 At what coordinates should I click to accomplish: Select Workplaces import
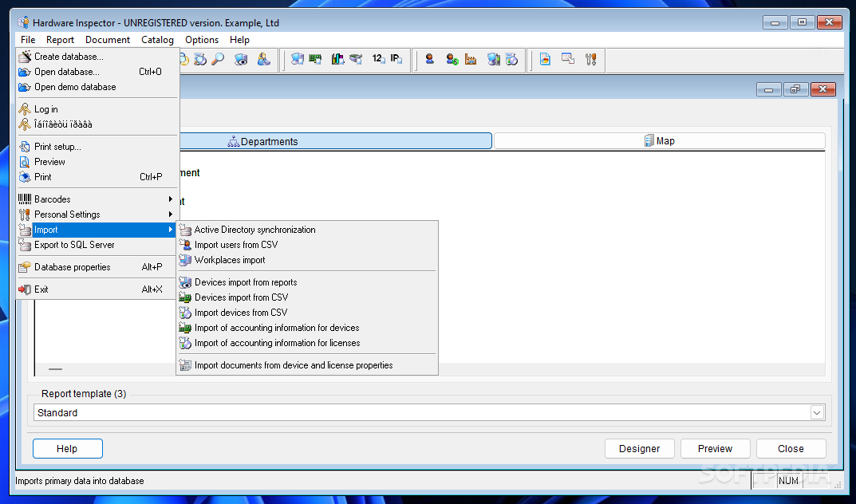(x=307, y=260)
